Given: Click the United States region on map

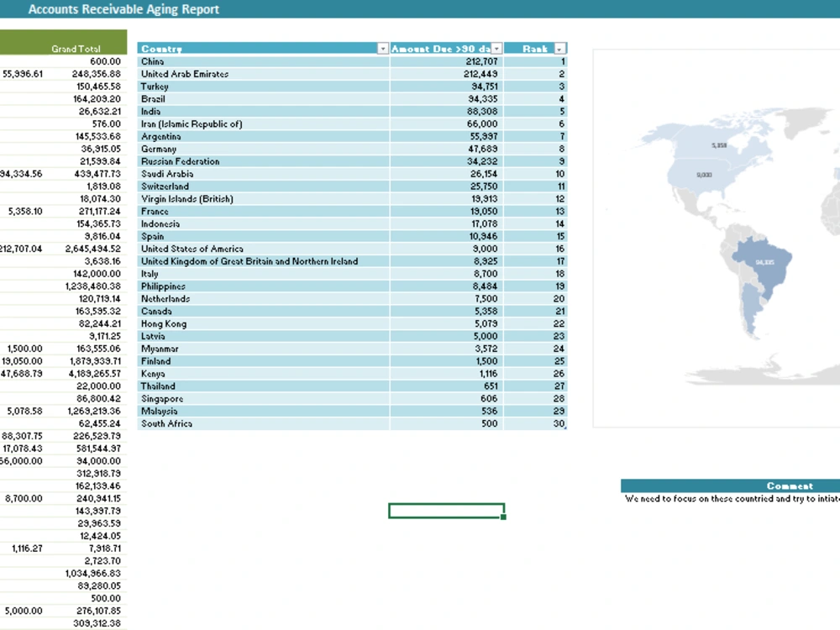Looking at the screenshot, I should pos(704,176).
